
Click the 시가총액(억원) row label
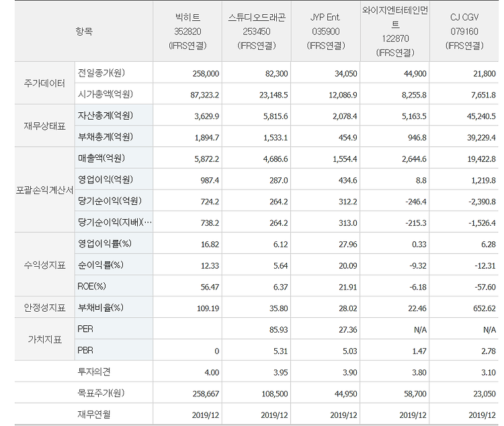tap(105, 94)
